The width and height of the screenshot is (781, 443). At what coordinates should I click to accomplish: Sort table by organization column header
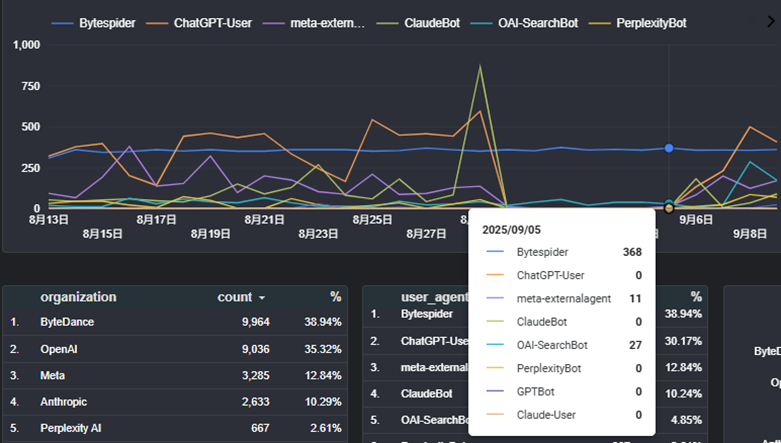pos(78,297)
